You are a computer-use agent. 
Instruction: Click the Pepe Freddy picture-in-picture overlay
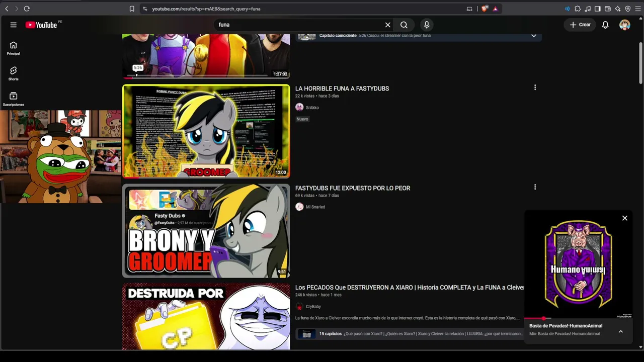click(x=60, y=156)
